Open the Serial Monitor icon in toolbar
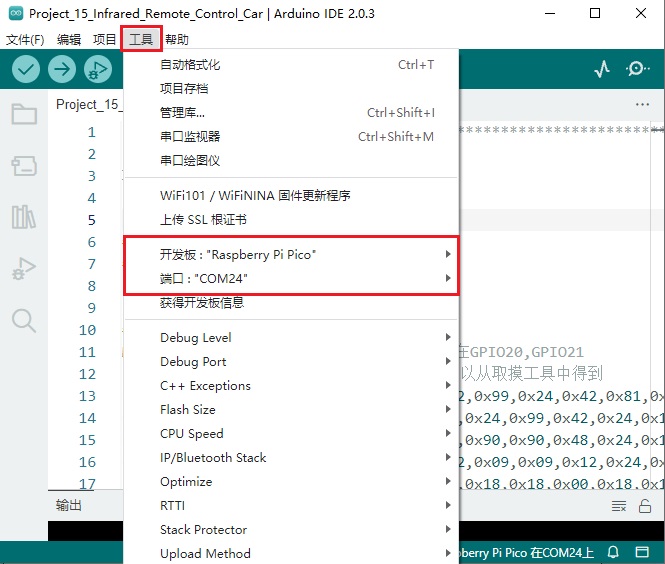 (637, 69)
